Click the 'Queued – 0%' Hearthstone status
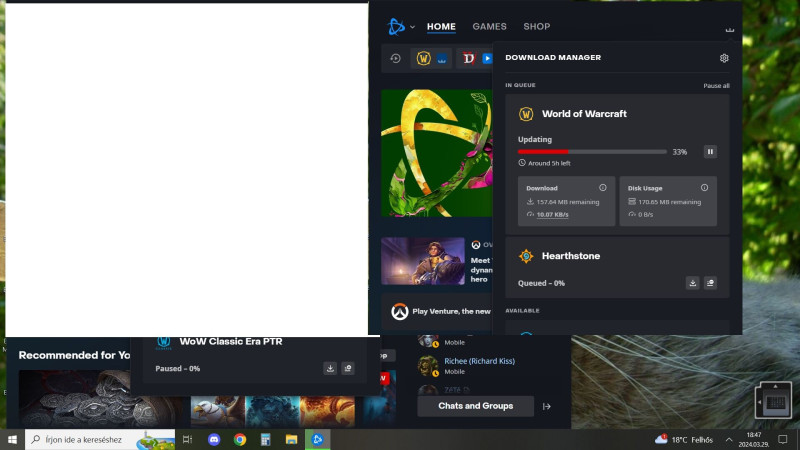The image size is (800, 450). pos(541,283)
